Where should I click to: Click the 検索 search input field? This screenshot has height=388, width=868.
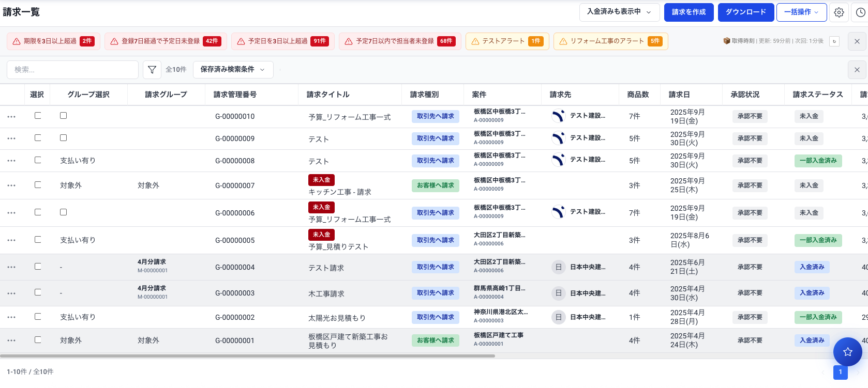coord(72,70)
